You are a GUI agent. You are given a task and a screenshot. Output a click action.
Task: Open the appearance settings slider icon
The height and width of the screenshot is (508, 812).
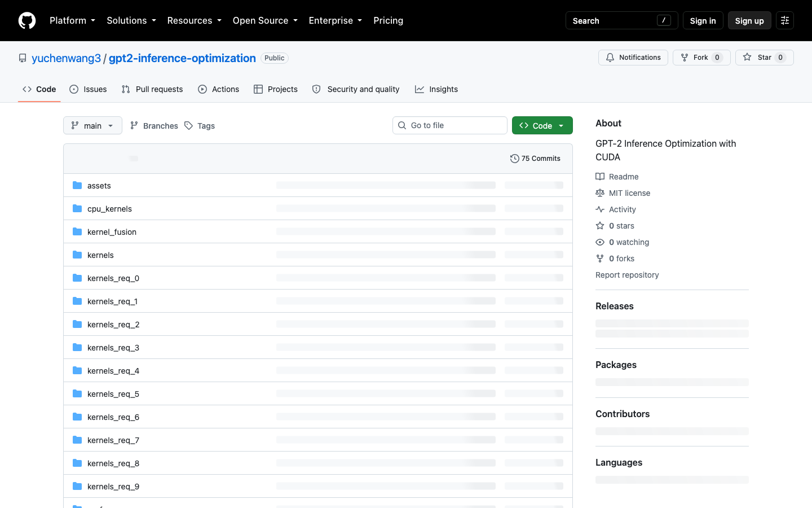click(785, 20)
